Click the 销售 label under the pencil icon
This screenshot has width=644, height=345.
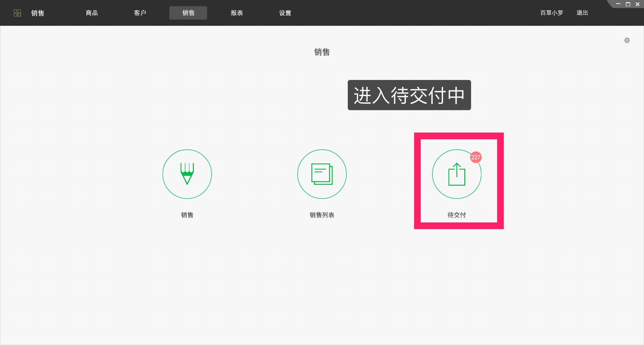pyautogui.click(x=187, y=215)
